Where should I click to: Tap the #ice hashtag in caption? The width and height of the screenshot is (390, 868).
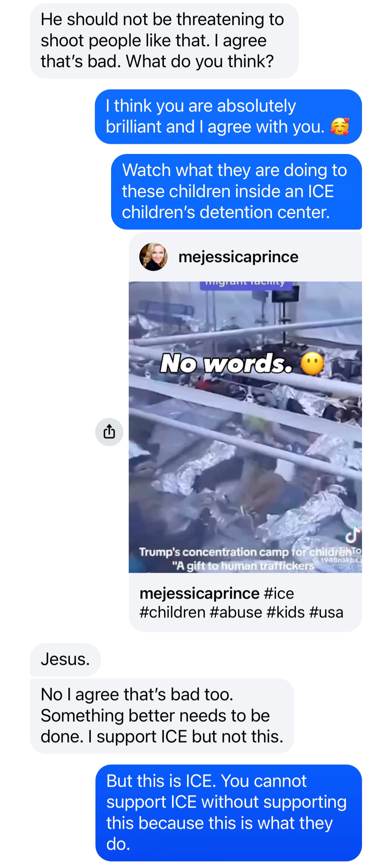point(279,593)
